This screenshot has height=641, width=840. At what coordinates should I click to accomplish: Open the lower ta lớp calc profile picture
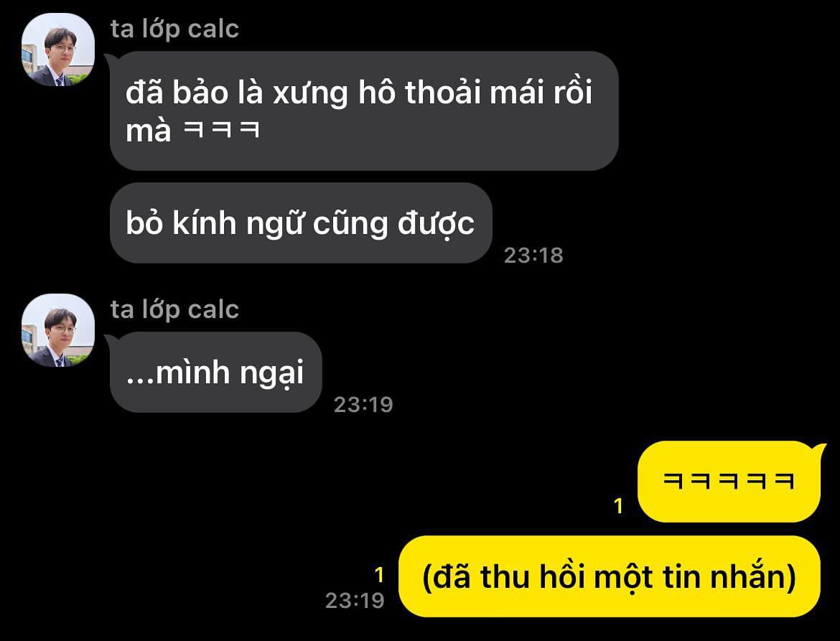point(58,330)
